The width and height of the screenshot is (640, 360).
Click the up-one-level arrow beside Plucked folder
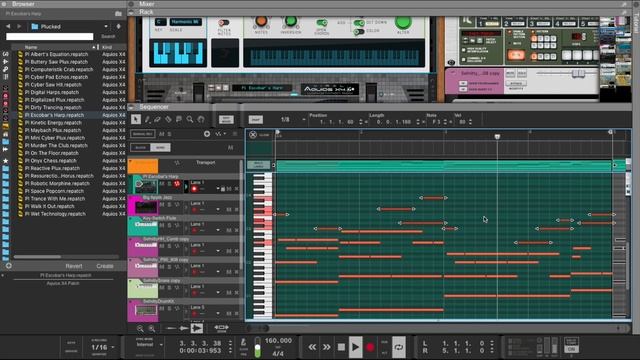click(118, 26)
